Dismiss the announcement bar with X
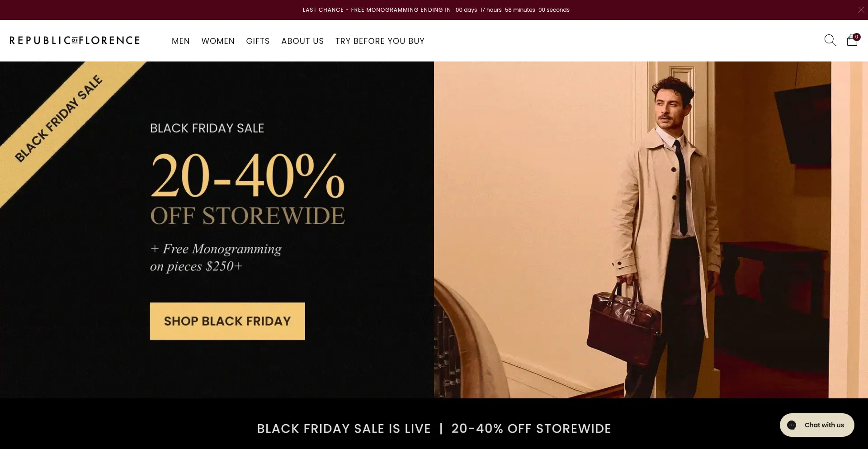This screenshot has width=868, height=449. click(861, 9)
